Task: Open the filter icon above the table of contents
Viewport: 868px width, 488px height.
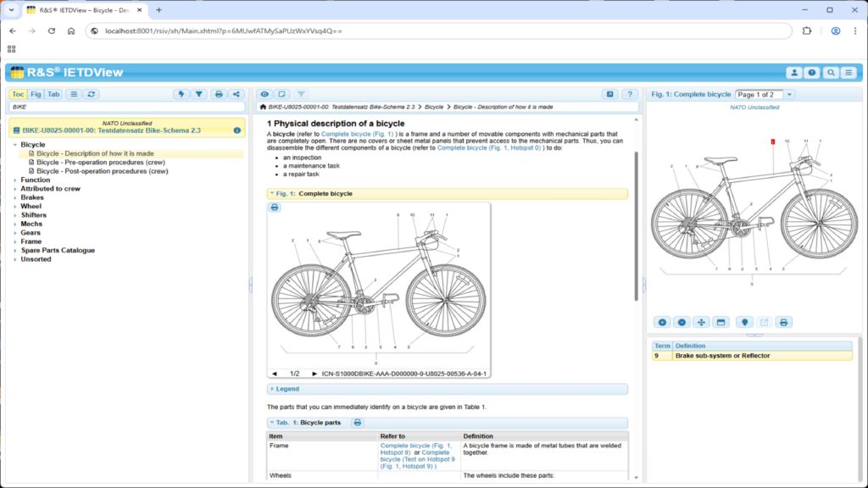Action: coord(198,95)
